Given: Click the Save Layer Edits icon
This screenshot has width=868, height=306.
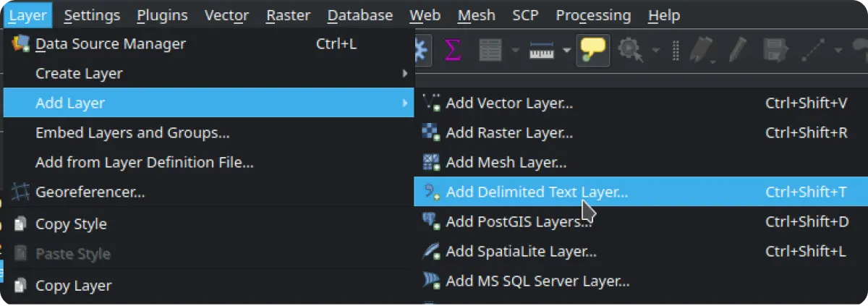Looking at the screenshot, I should tap(776, 51).
